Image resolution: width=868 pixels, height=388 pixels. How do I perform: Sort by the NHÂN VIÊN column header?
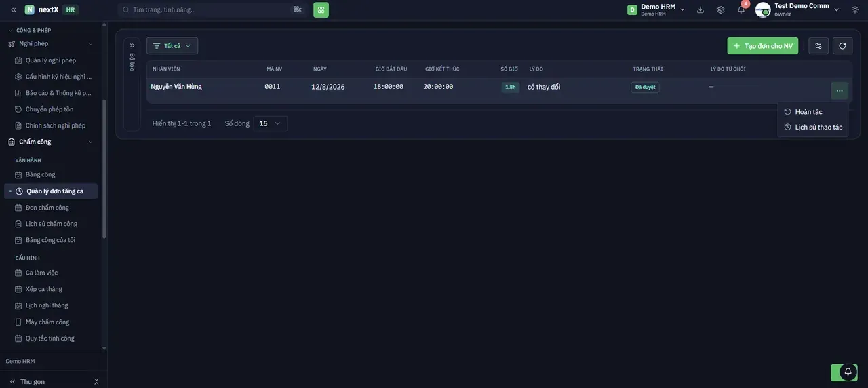coord(166,69)
